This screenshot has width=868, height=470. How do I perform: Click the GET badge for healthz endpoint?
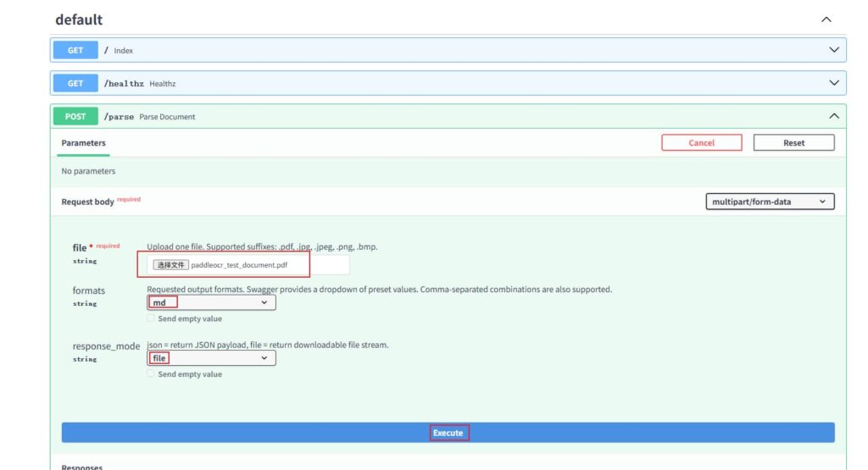click(x=75, y=83)
